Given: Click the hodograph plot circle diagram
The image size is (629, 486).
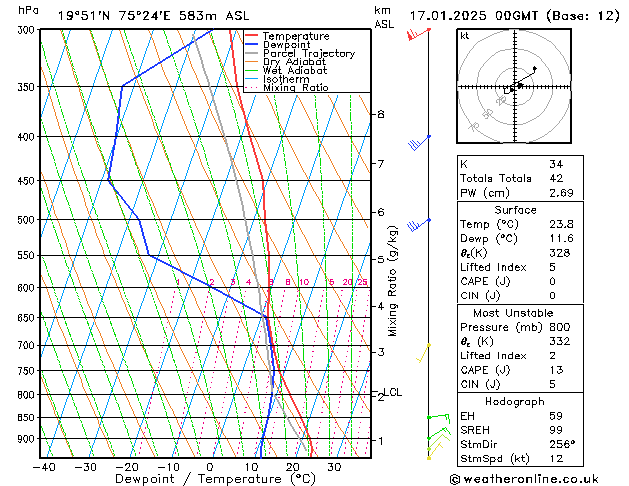Looking at the screenshot, I should 514,86.
